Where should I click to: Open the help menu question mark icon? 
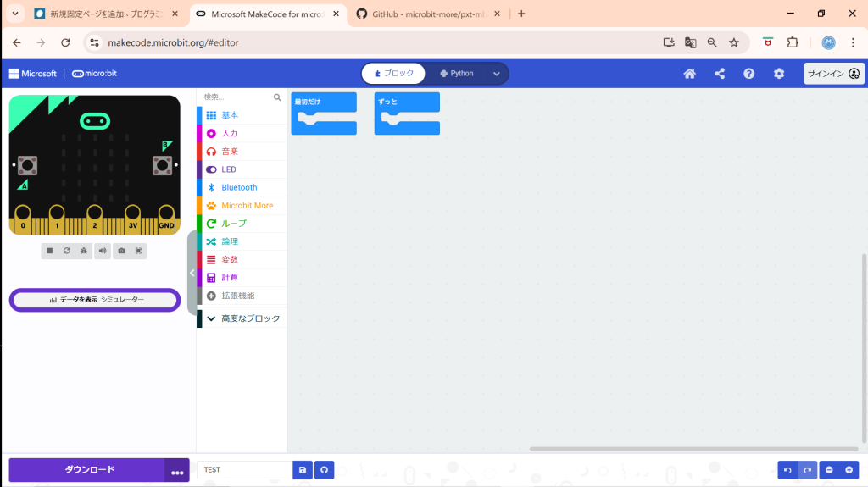[749, 74]
